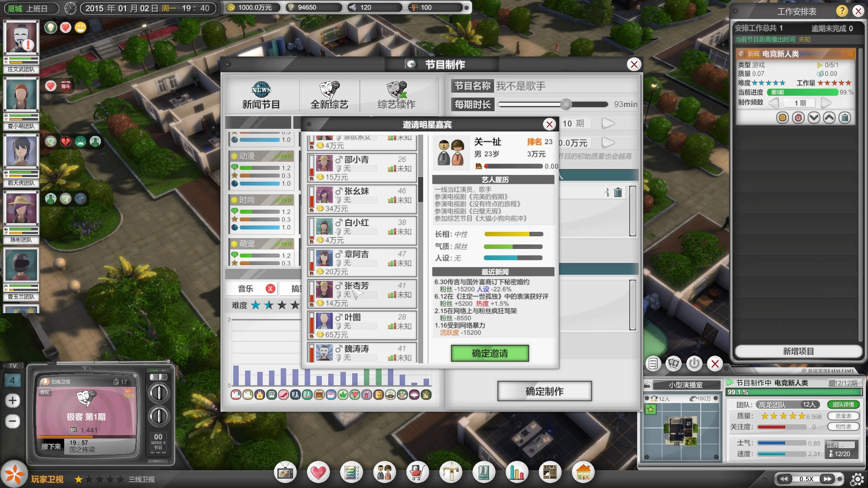Open the bar chart statistics icon

click(517, 472)
